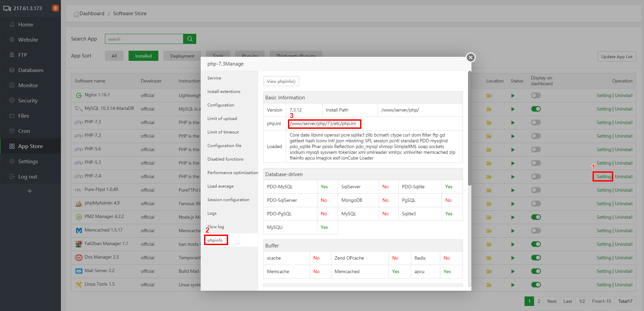The image size is (644, 311).
Task: Click the Linux Tools 1.5 icon
Action: (79, 285)
